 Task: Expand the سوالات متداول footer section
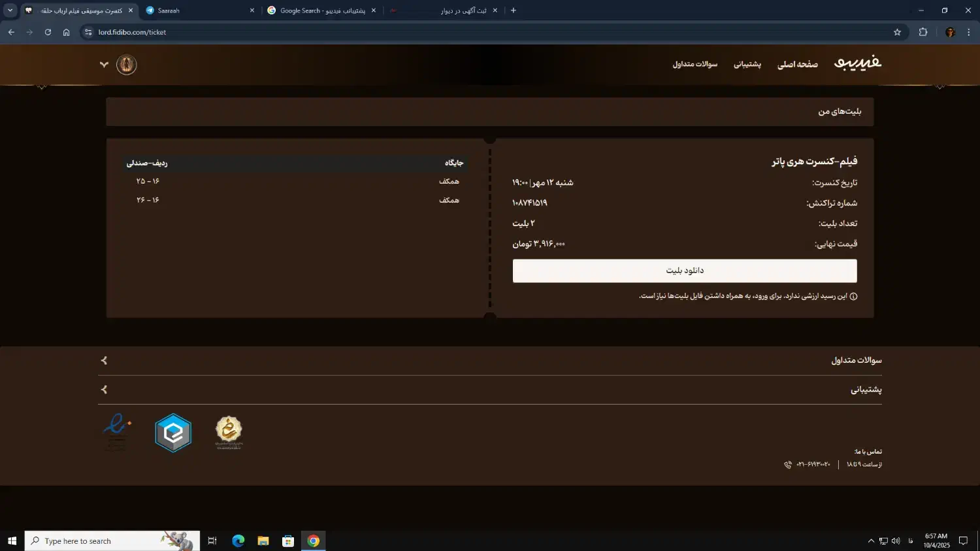tap(490, 361)
